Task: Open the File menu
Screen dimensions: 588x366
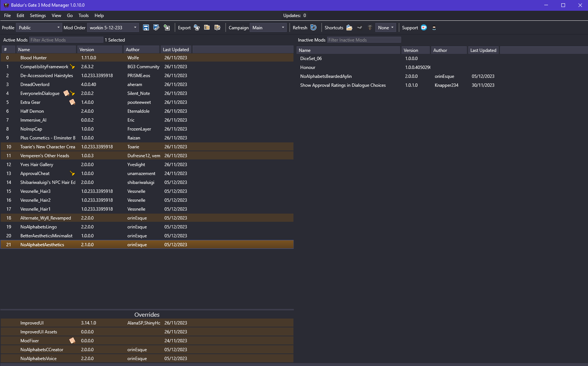Action: coord(7,16)
